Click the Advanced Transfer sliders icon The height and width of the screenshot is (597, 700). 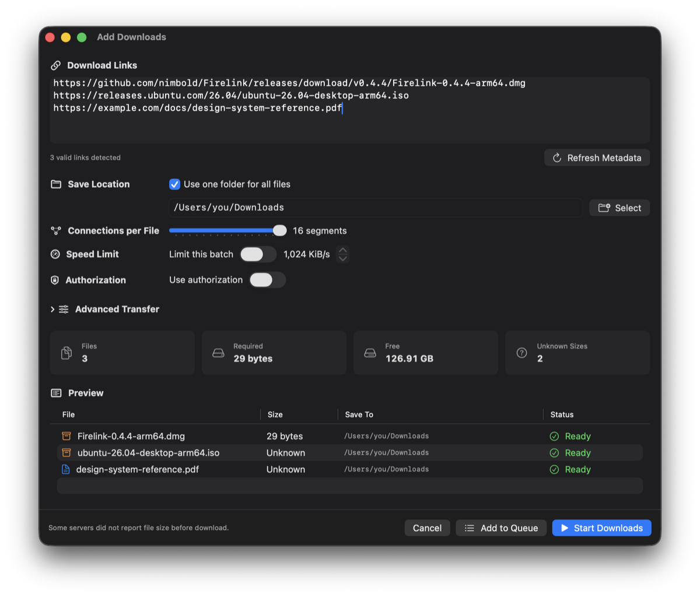point(64,309)
